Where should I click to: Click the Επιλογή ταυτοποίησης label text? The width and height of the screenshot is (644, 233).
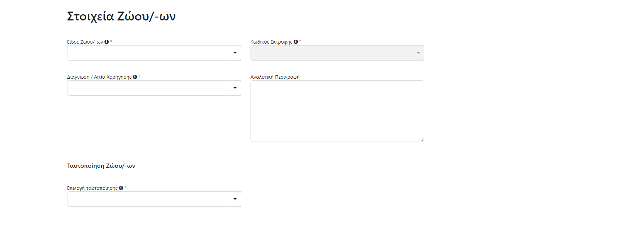click(x=92, y=188)
